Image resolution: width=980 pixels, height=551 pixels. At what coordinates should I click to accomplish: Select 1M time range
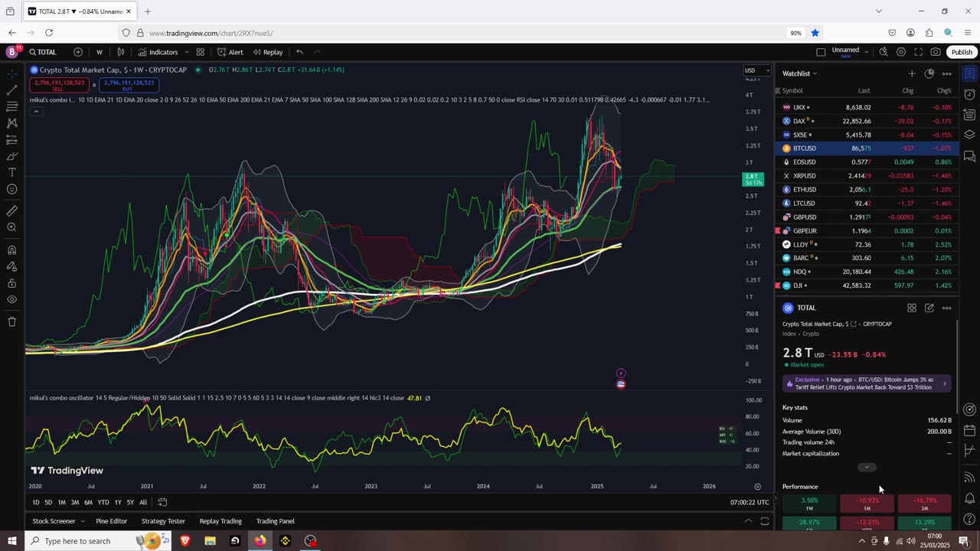point(61,502)
